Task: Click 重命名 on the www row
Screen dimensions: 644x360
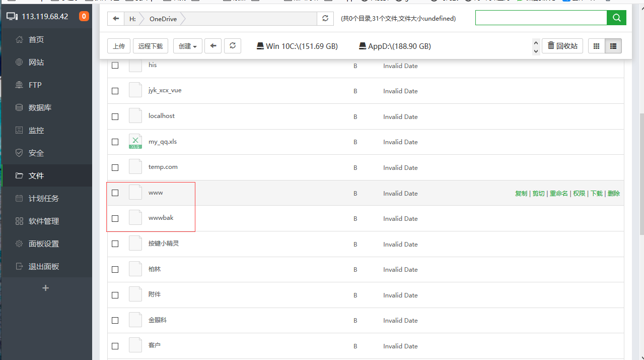Action: pos(559,194)
